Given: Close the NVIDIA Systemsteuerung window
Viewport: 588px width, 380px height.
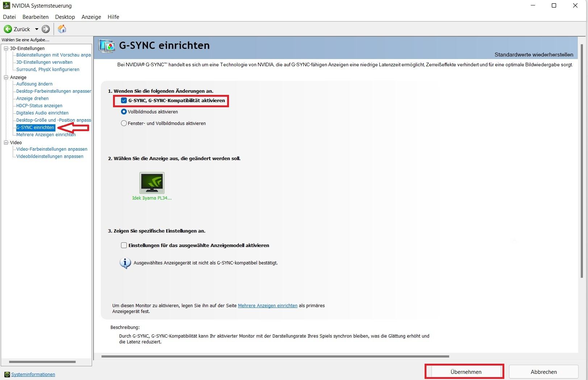Looking at the screenshot, I should (575, 5).
